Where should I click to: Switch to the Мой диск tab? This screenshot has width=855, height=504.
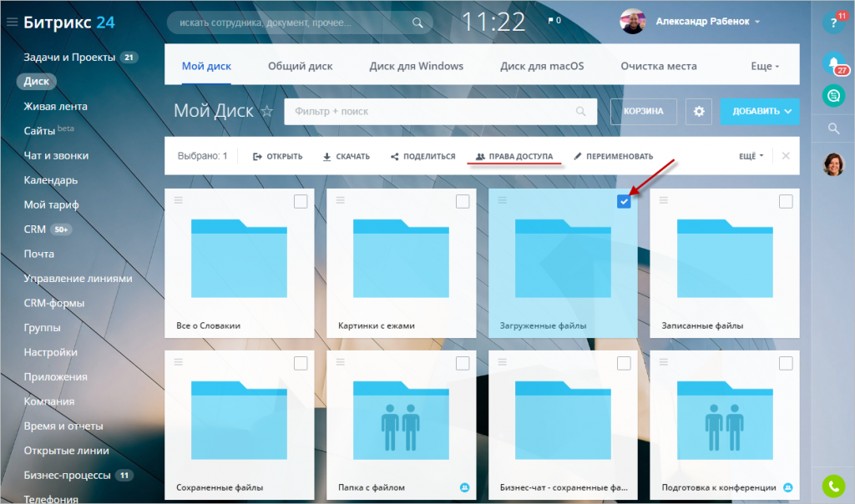tap(206, 67)
